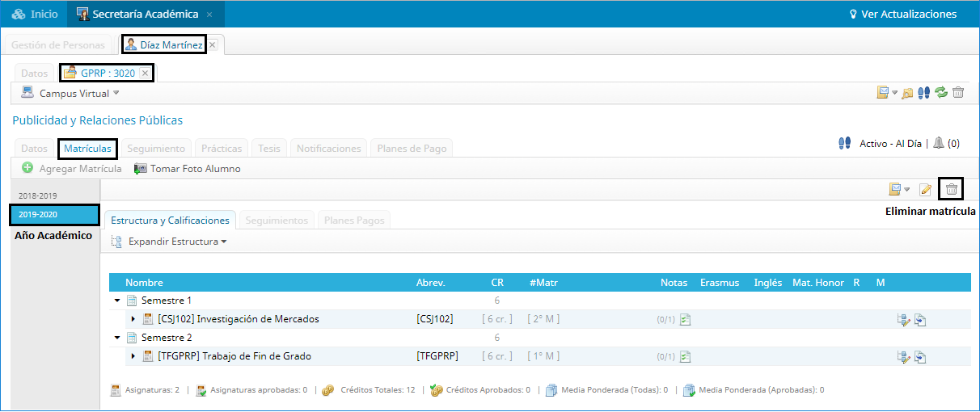980x412 pixels.
Task: Open notes checklist icon for Investigación de Mercados
Action: tap(685, 319)
